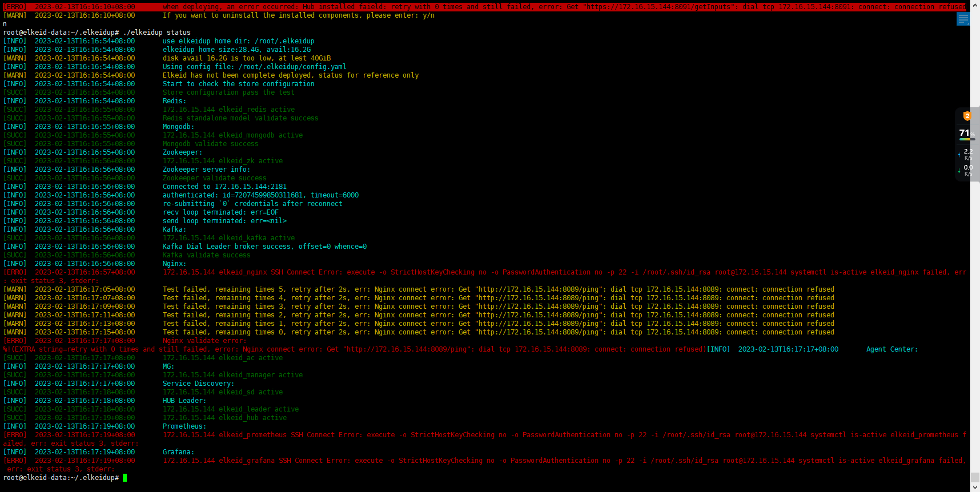This screenshot has width=980, height=492.
Task: Click 'Nginx validate error:' line
Action: pyautogui.click(x=204, y=341)
